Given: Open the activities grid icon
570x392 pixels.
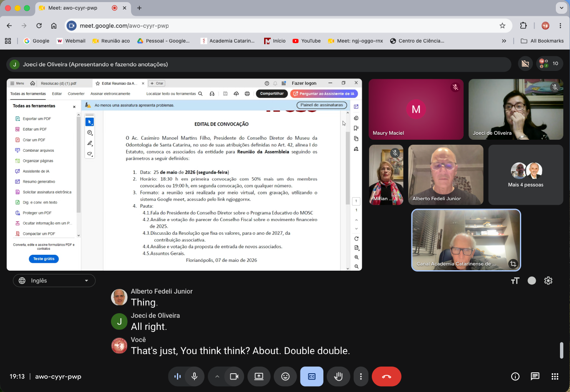Looking at the screenshot, I should [x=555, y=377].
